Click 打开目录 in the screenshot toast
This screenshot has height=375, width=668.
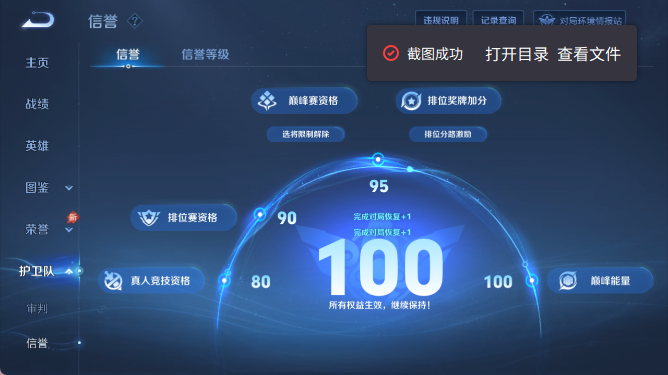[517, 54]
